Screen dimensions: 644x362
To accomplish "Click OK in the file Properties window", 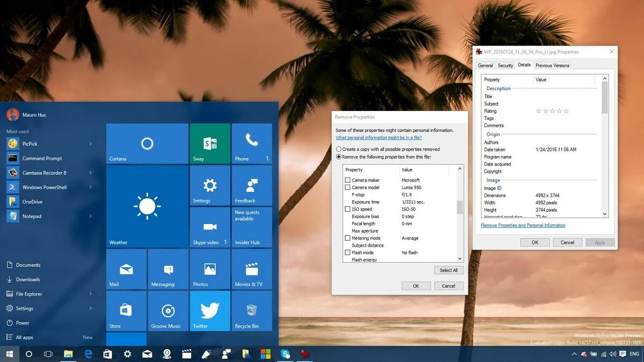I will [x=535, y=242].
